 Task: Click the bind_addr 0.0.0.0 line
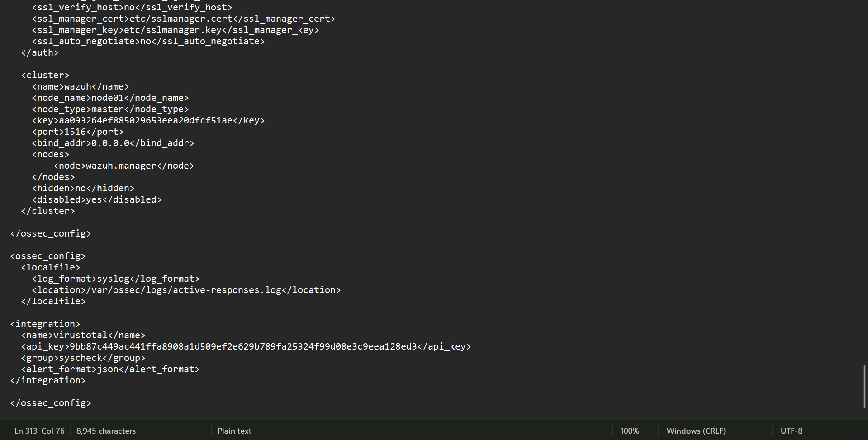(113, 143)
